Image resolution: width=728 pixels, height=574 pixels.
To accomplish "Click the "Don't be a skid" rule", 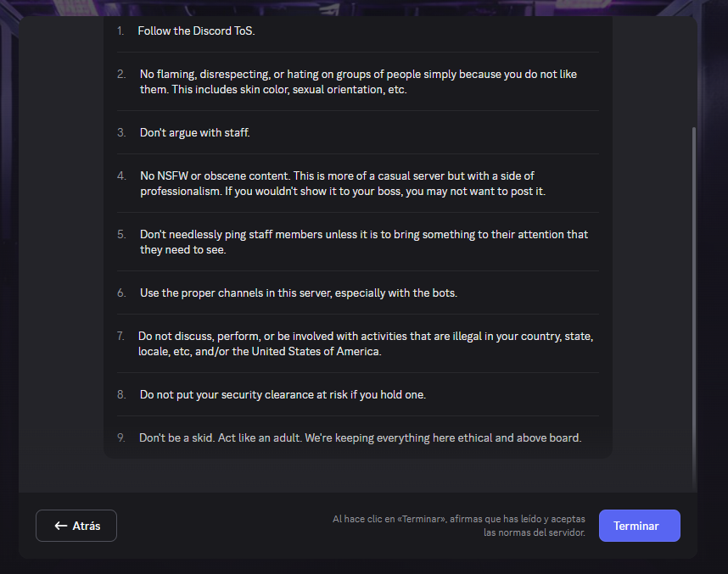I will tap(360, 437).
